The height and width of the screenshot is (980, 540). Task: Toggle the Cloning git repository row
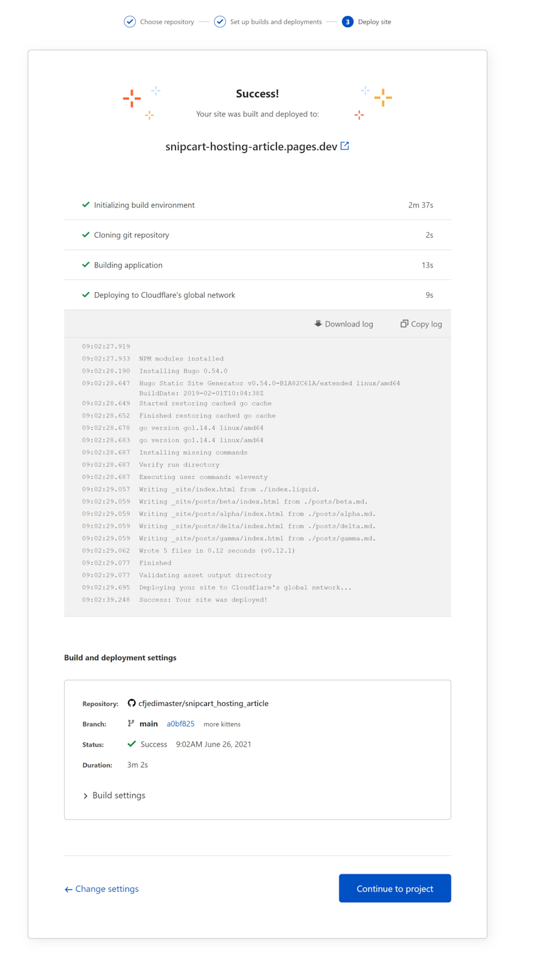tap(257, 235)
